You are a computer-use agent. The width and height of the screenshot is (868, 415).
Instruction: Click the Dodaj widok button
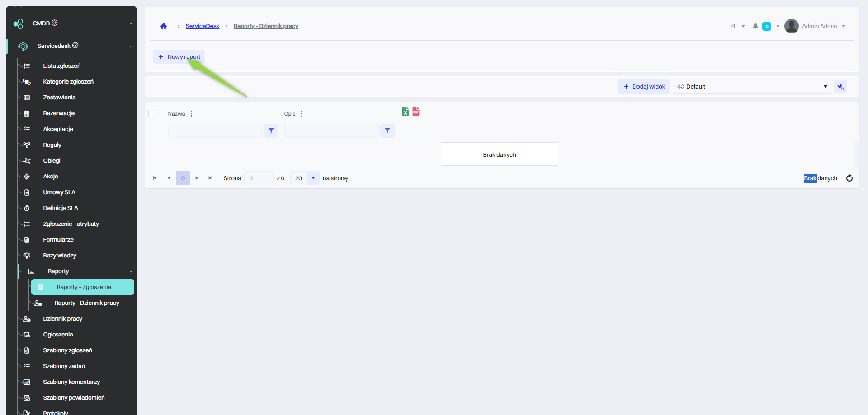point(644,87)
